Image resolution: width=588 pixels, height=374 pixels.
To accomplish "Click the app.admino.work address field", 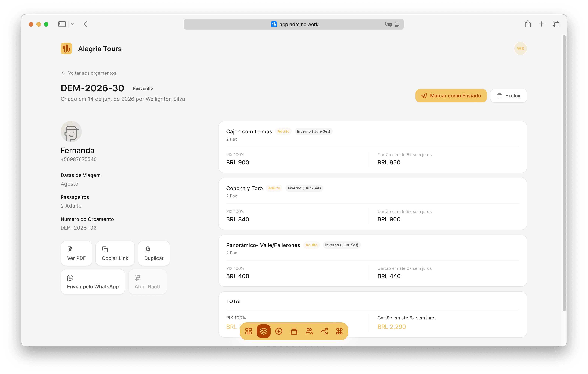I will coord(293,24).
